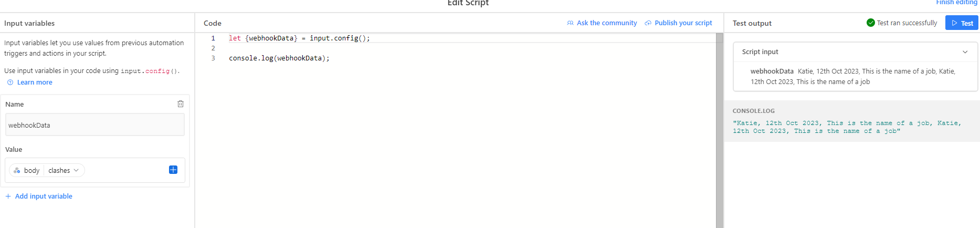
Task: Click line number 3 in the gutter
Action: point(213,58)
